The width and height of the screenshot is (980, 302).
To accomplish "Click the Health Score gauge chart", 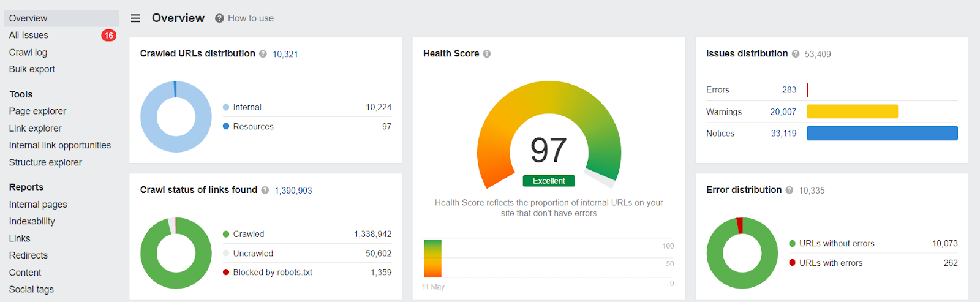I will (x=549, y=135).
